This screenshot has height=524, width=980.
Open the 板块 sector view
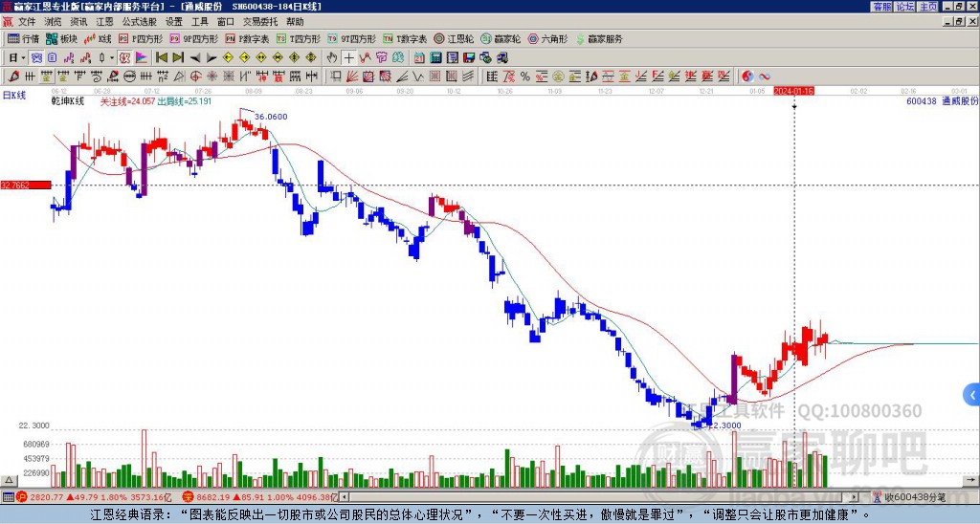coord(61,38)
